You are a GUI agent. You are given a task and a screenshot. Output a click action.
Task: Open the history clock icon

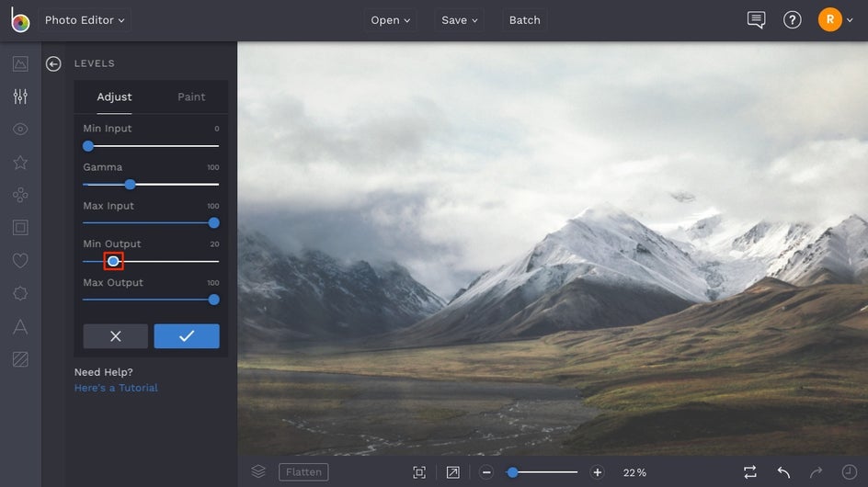coord(850,472)
